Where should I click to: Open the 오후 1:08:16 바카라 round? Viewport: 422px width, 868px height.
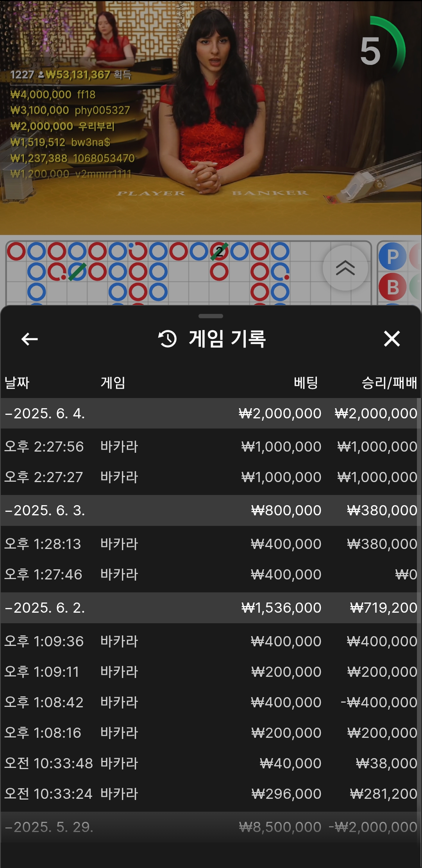(211, 733)
